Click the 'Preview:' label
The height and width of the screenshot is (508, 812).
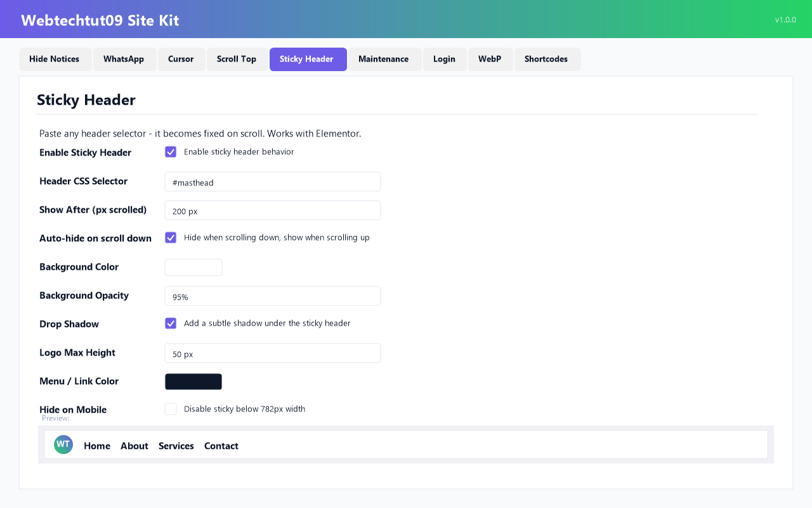point(56,418)
